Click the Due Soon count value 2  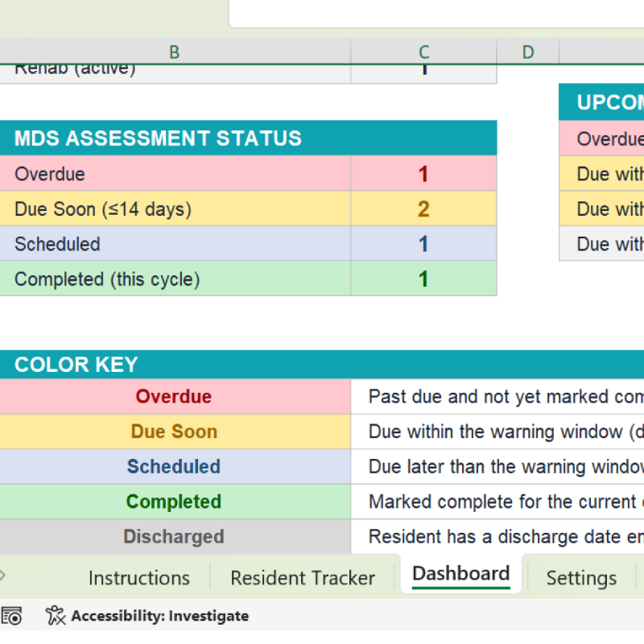pyautogui.click(x=423, y=208)
